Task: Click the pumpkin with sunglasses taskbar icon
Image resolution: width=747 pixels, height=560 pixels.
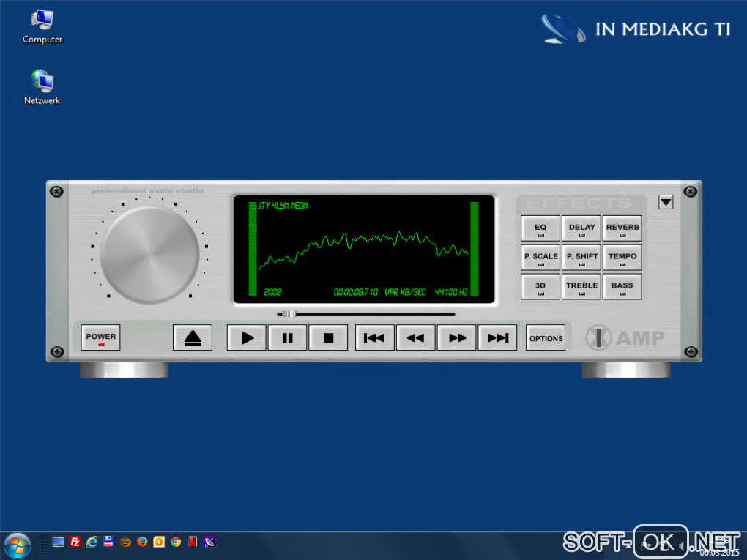Action: pos(125,542)
